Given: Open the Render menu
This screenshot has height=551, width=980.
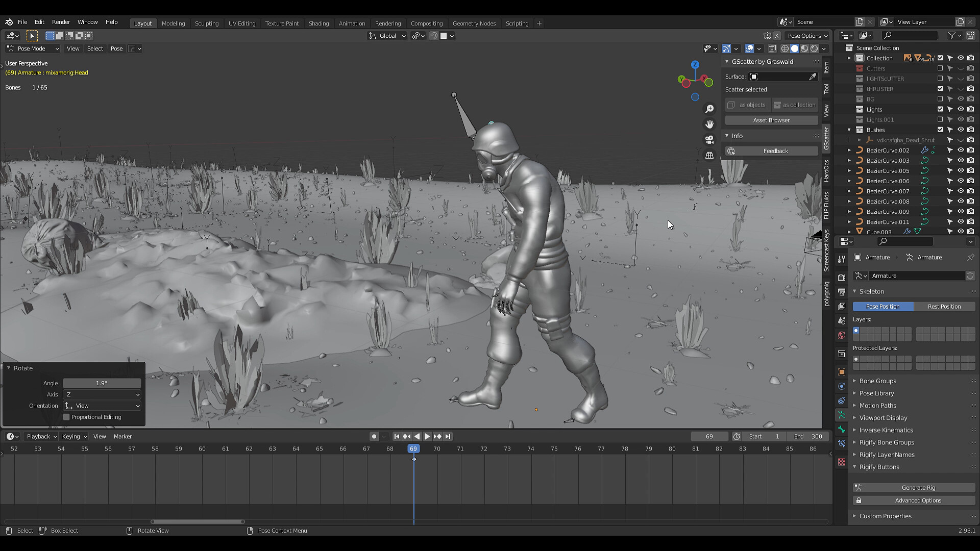Looking at the screenshot, I should click(x=61, y=22).
